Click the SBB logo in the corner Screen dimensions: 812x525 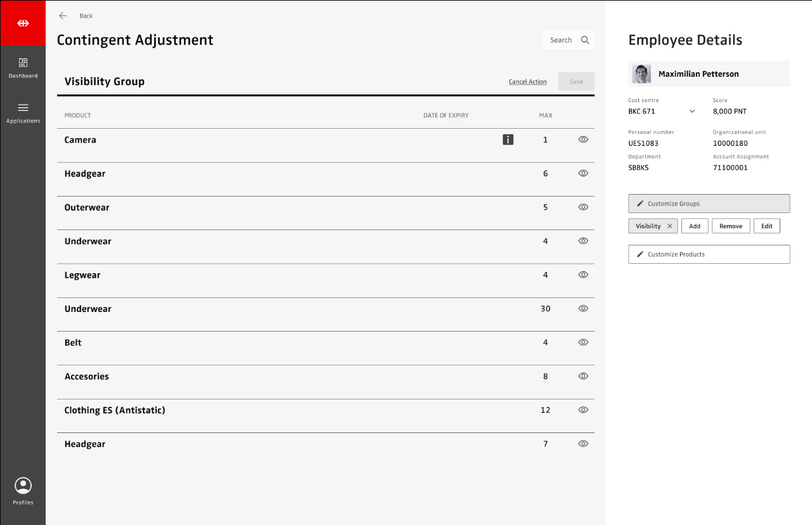[x=23, y=23]
